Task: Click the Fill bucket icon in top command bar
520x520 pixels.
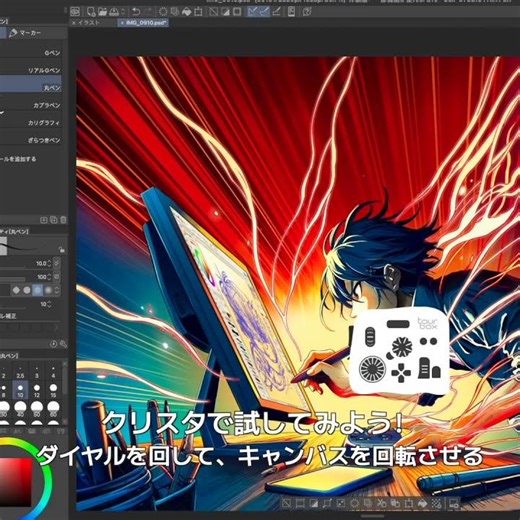Action: pyautogui.click(x=187, y=12)
